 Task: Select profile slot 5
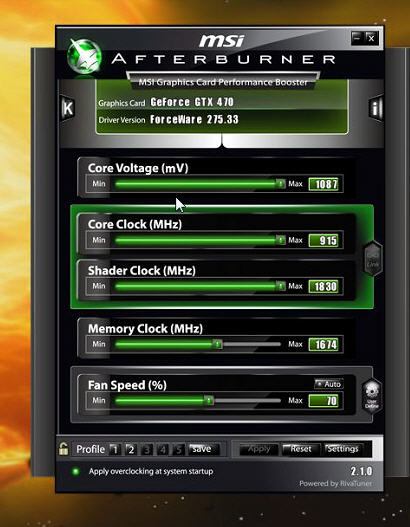[179, 449]
